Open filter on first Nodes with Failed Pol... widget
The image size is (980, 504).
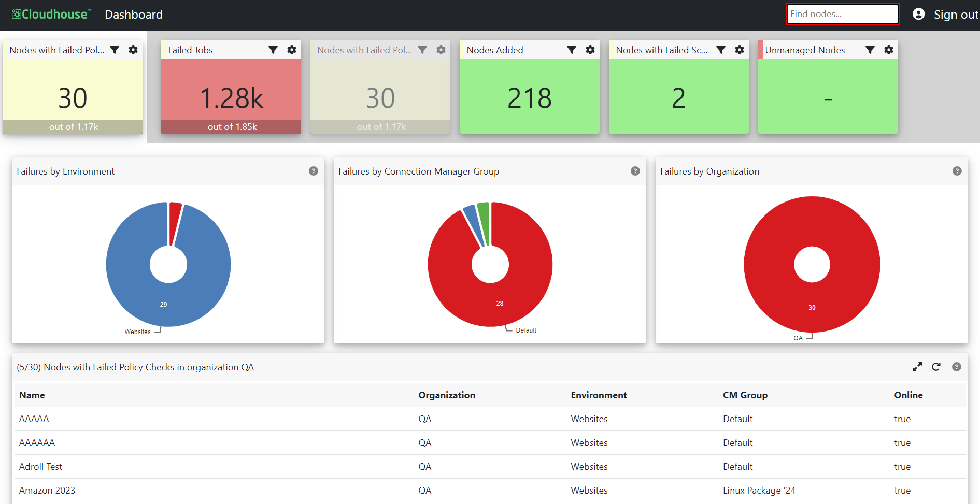(x=115, y=50)
